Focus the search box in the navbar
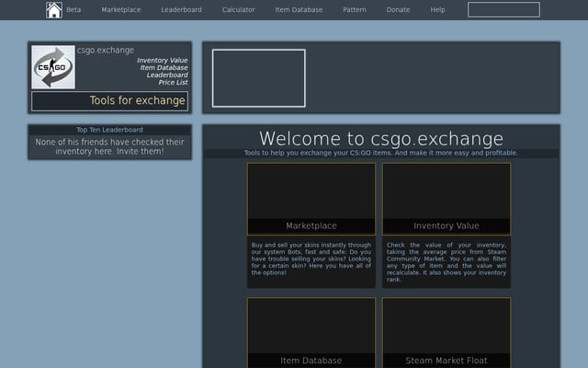This screenshot has width=588, height=368. [503, 10]
